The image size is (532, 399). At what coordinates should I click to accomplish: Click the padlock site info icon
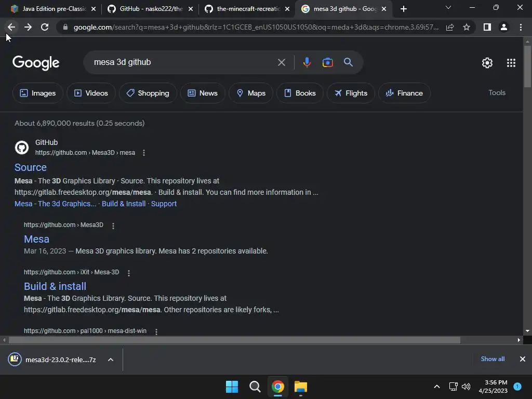65,27
